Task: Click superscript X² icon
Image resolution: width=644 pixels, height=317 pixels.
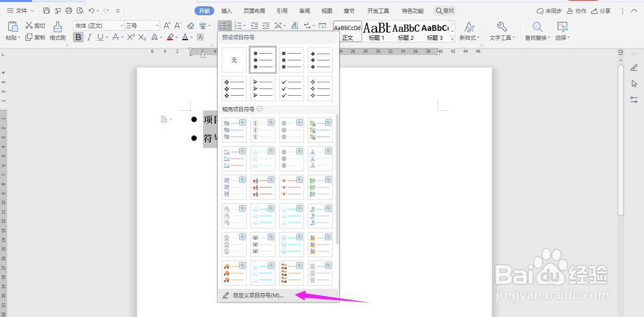Action: click(x=131, y=38)
